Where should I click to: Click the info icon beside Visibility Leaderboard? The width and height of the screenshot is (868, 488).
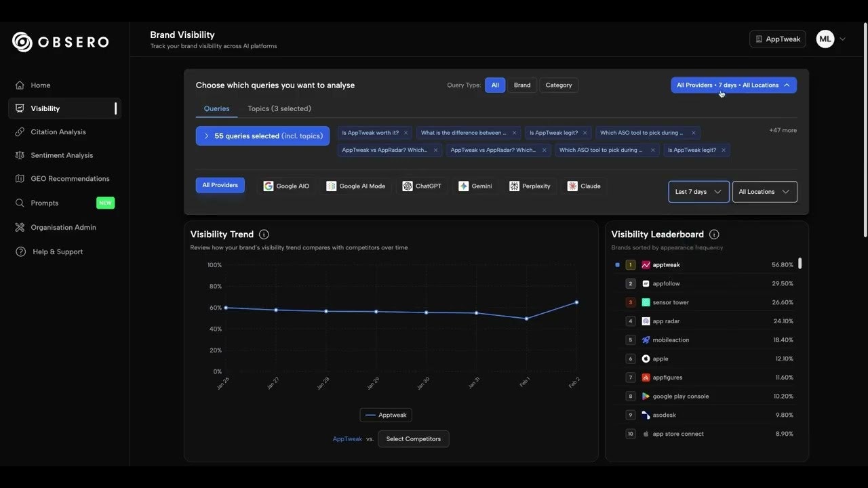pos(714,235)
